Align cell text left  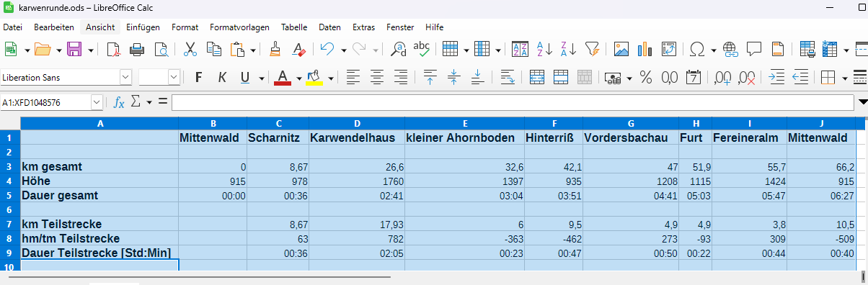[353, 77]
